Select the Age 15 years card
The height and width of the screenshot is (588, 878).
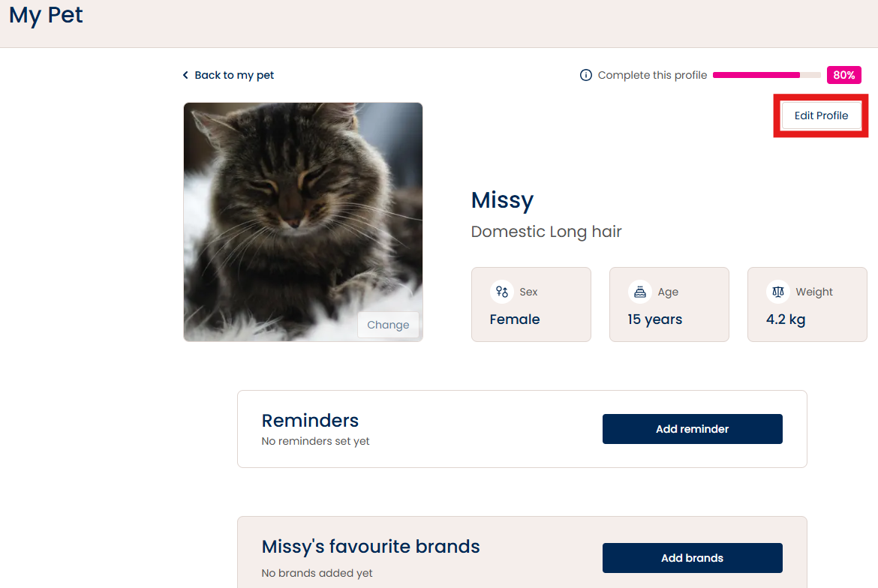[x=669, y=304]
